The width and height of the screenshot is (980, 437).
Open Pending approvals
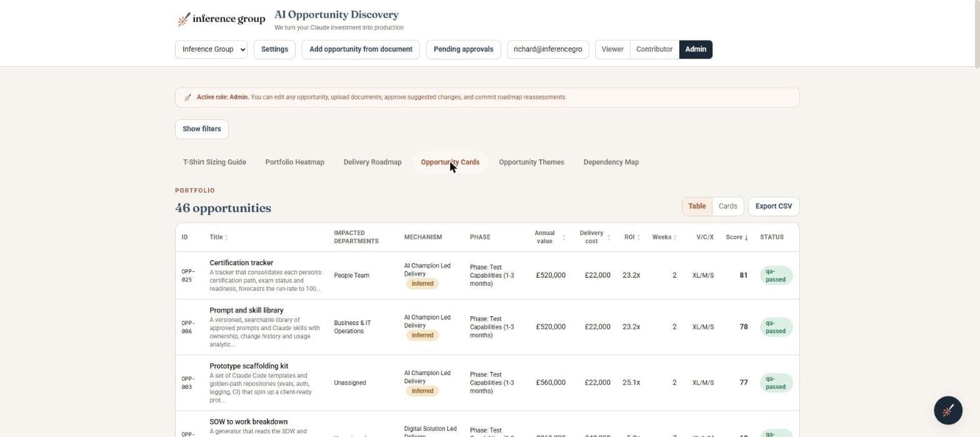(x=463, y=49)
